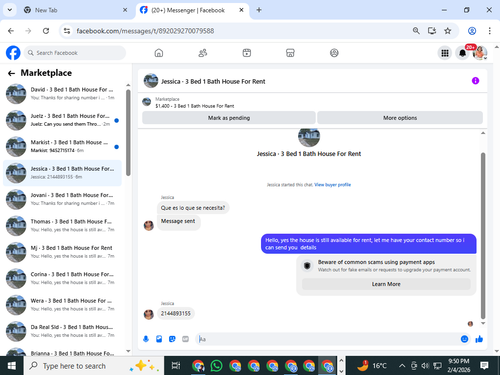The height and width of the screenshot is (375, 500).
Task: View site information icon
Action: pyautogui.click(x=67, y=31)
